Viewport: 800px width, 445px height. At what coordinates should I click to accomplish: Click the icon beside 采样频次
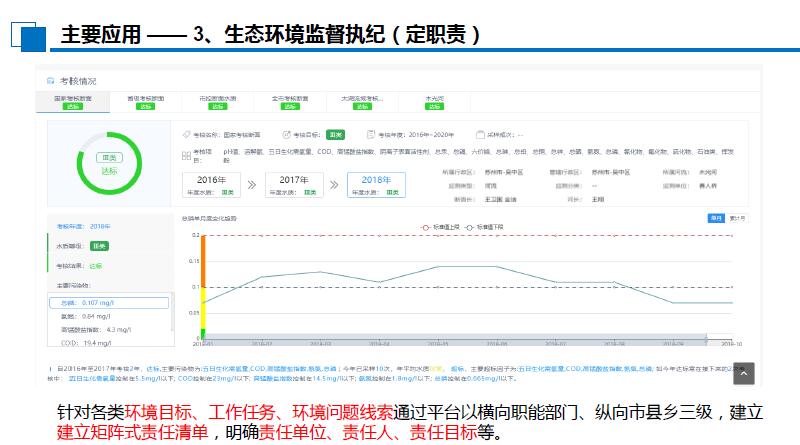point(481,134)
